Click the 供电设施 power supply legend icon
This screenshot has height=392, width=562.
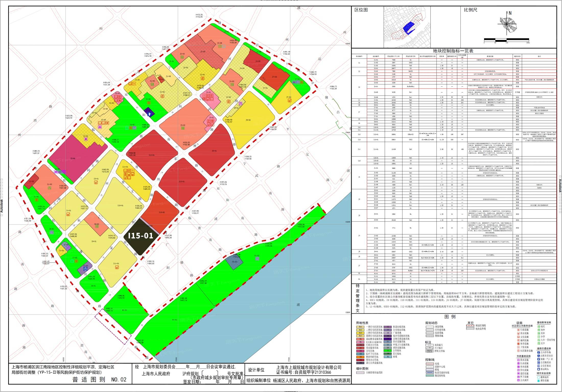click(x=518, y=370)
